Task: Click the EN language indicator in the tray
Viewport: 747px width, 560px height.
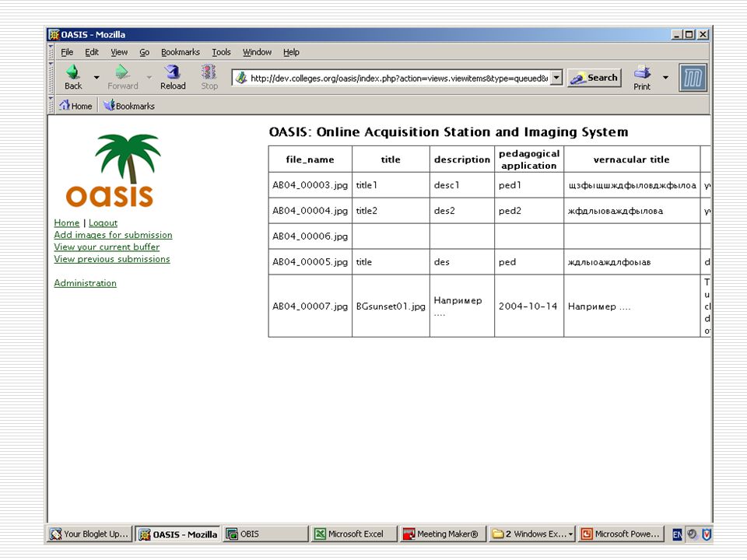Action: coord(678,534)
